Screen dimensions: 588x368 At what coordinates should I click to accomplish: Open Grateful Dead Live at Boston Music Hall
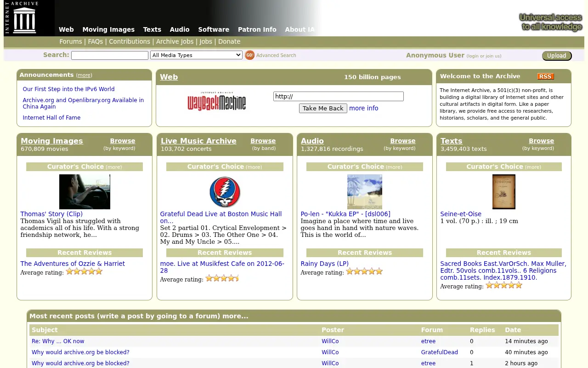coord(221,217)
